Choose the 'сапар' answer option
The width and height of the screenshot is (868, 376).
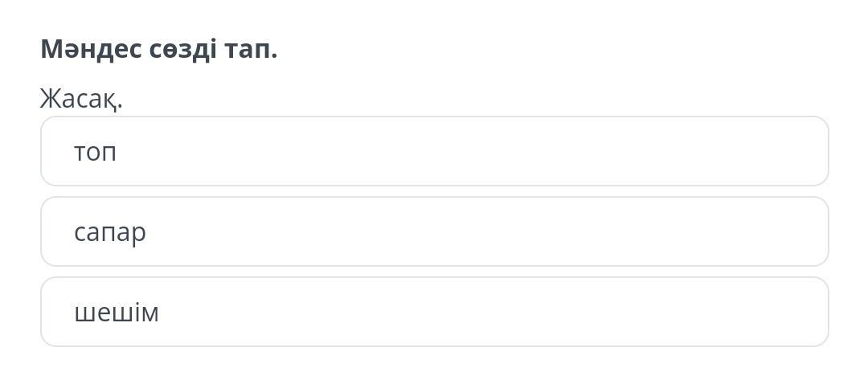coord(434,231)
